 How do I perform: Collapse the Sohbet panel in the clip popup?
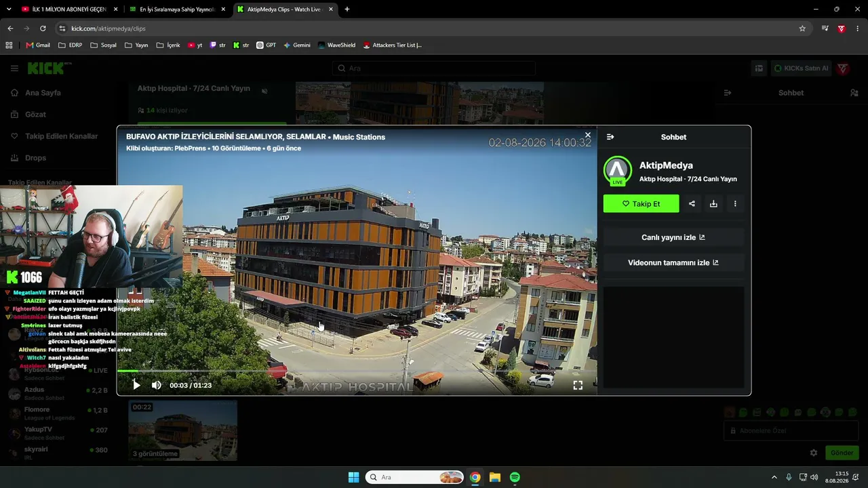click(610, 137)
